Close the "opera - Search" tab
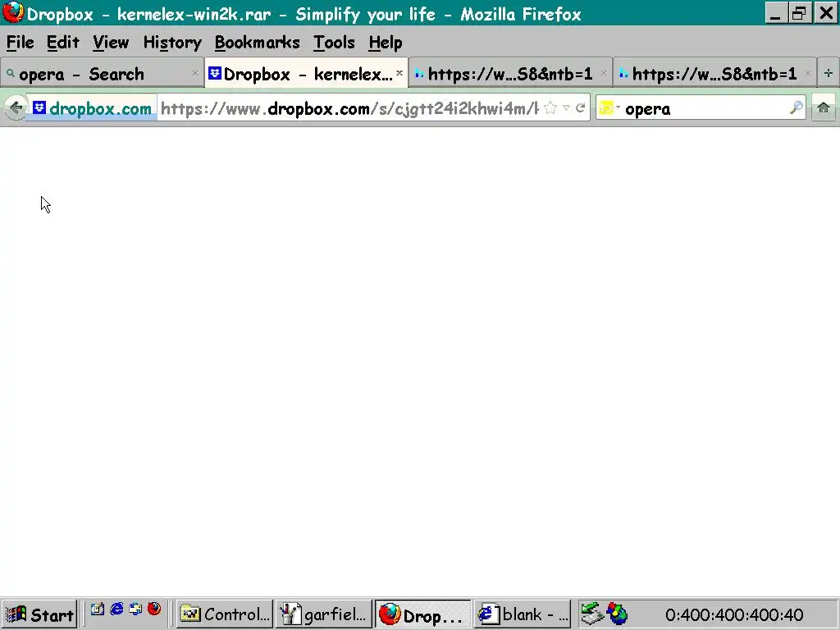Viewport: 840px width, 630px height. tap(195, 73)
